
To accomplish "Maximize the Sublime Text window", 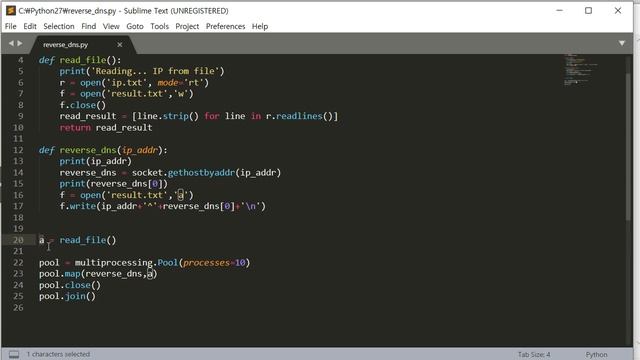I will pyautogui.click(x=588, y=11).
